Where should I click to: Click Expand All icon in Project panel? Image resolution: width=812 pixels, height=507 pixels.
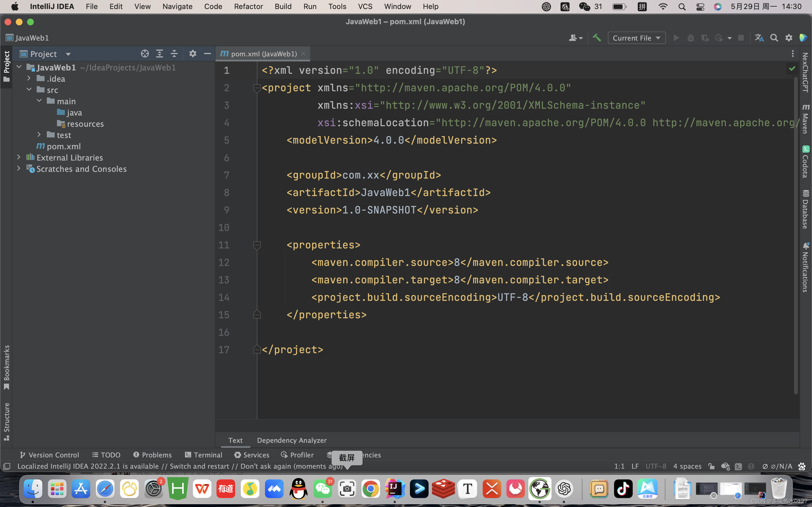click(159, 54)
